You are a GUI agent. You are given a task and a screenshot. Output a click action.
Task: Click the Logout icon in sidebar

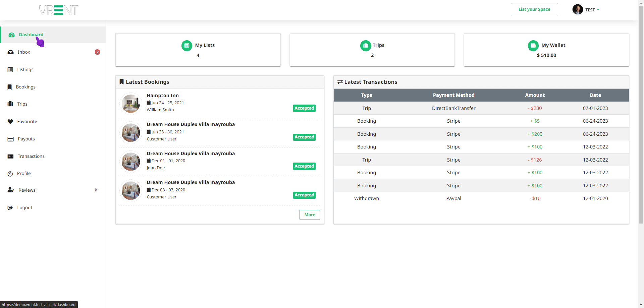click(10, 208)
